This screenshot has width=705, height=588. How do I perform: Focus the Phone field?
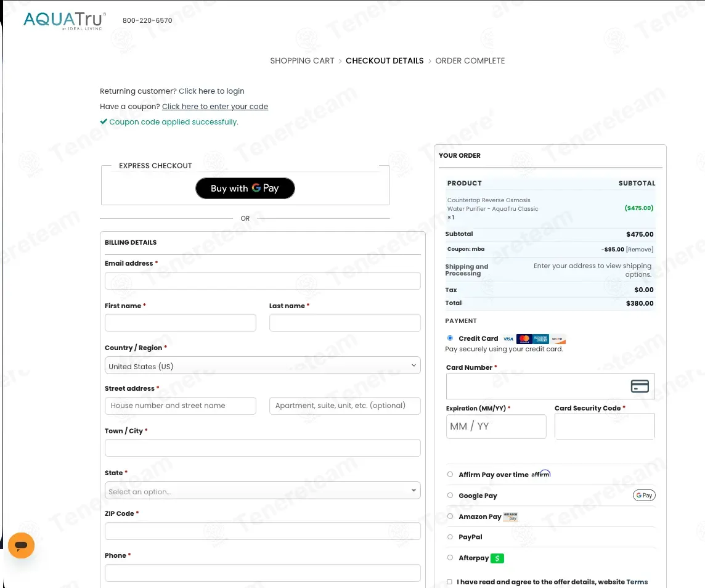click(x=263, y=573)
